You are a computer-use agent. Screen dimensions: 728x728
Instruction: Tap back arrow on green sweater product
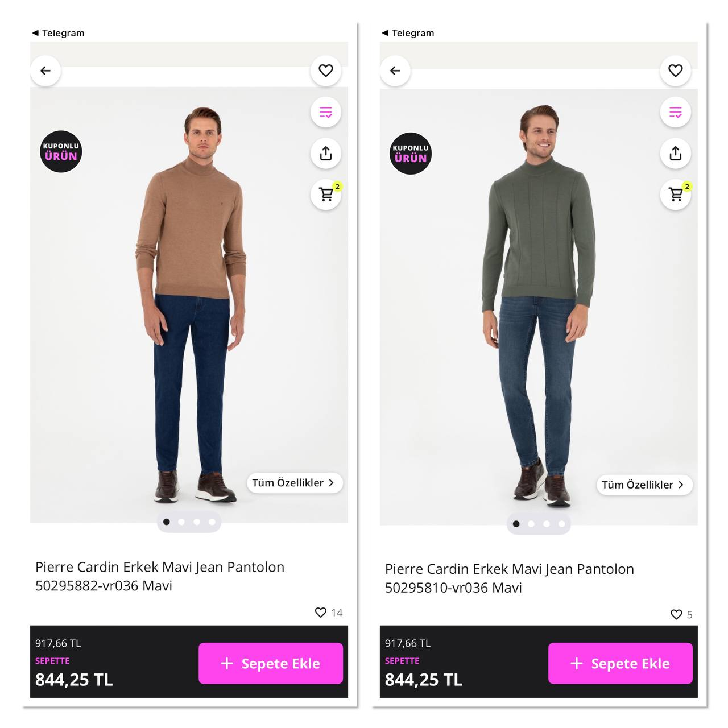395,71
